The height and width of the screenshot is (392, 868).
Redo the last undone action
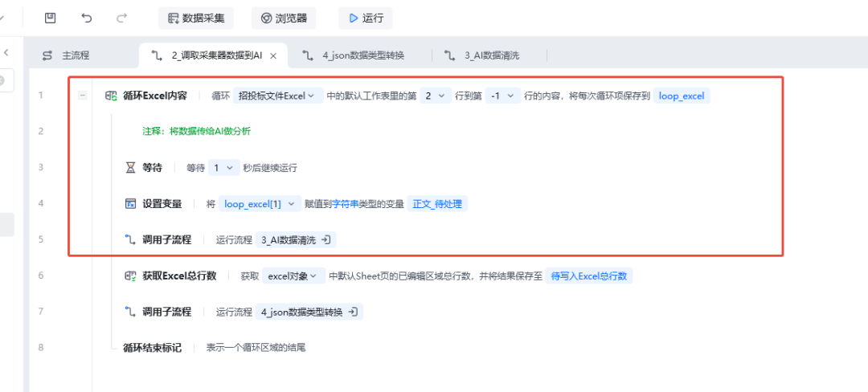pos(122,18)
